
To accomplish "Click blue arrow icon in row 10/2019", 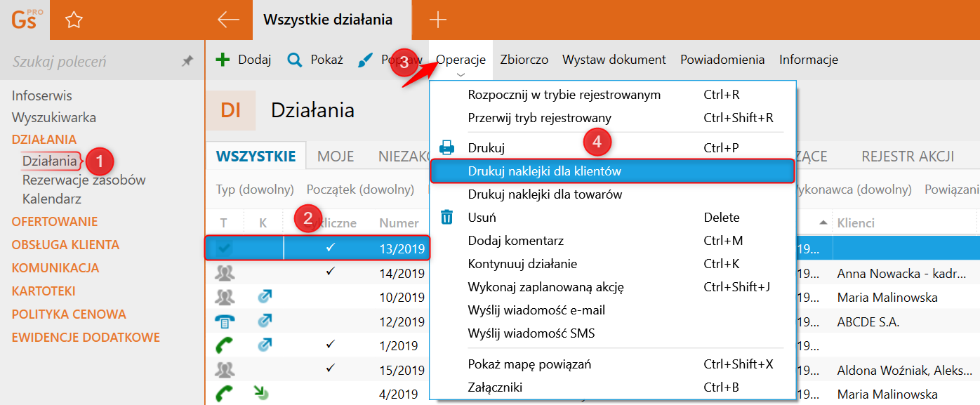I will tap(265, 297).
